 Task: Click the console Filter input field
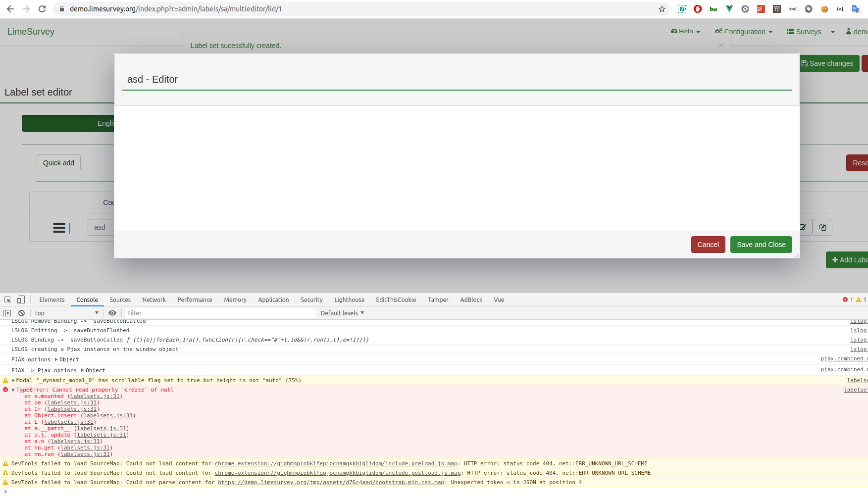(x=220, y=313)
